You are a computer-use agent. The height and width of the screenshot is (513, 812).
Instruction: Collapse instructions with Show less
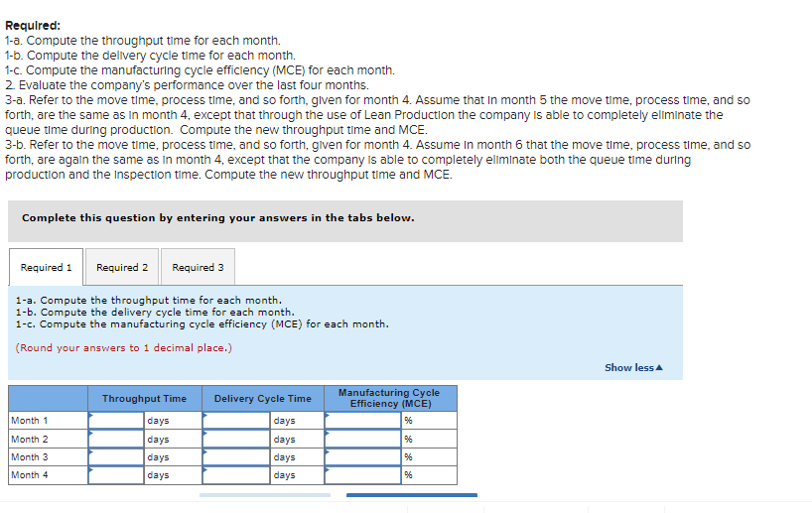pyautogui.click(x=633, y=367)
